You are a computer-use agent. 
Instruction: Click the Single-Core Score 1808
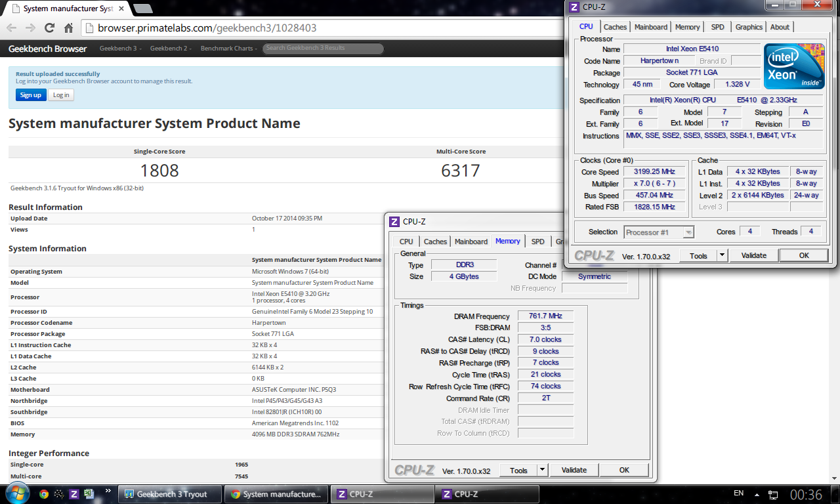(x=159, y=171)
